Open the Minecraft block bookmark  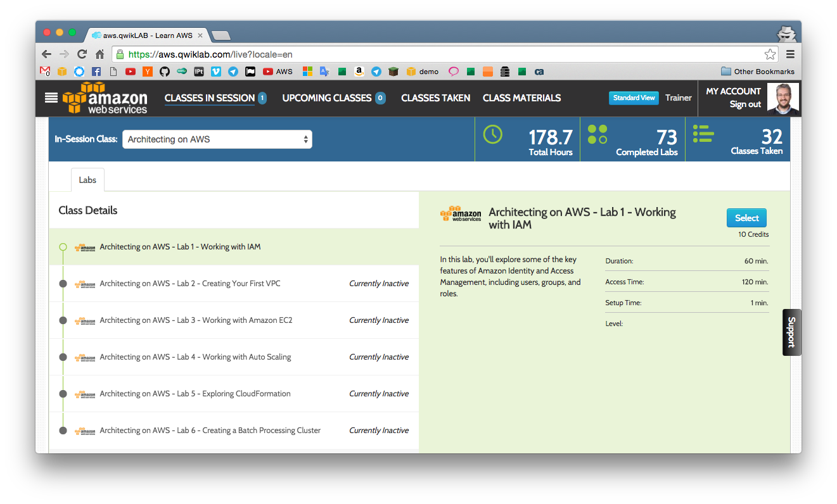click(x=393, y=72)
